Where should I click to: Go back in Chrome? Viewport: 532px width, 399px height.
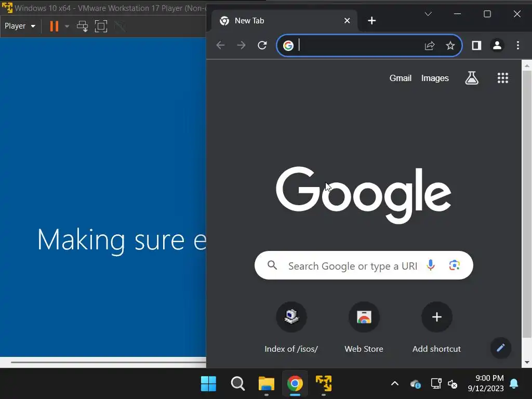[x=220, y=45]
